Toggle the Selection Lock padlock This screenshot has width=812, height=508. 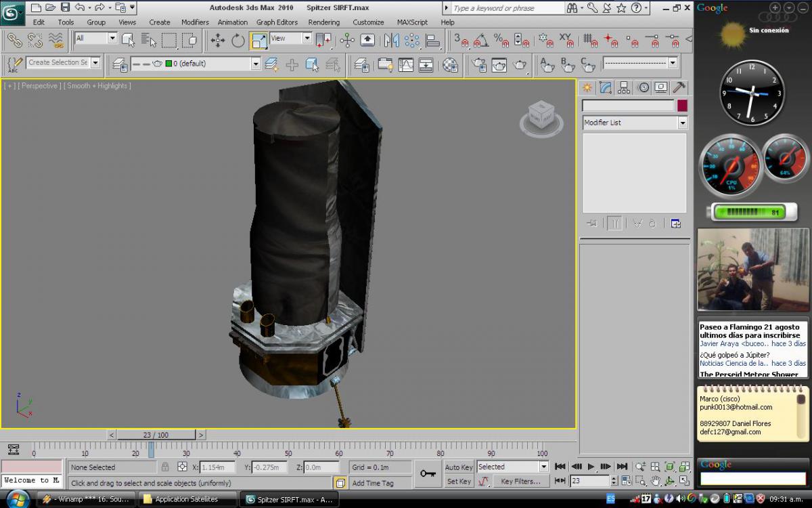[165, 467]
